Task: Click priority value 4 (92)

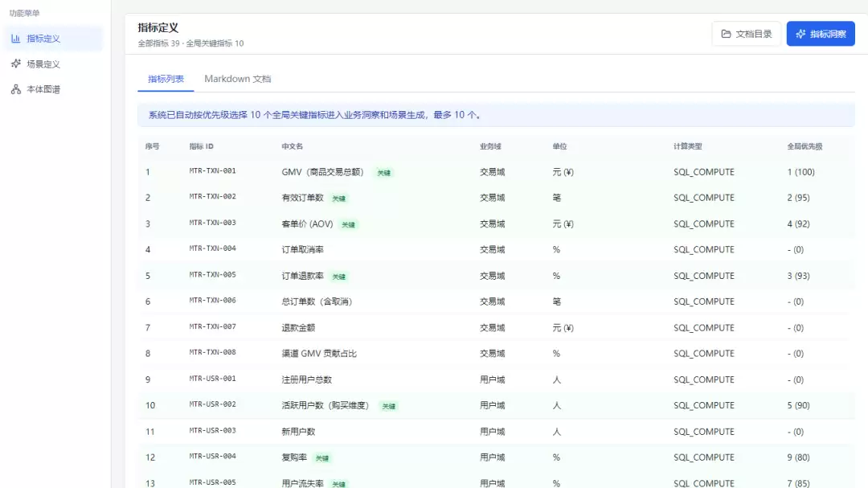Action: 798,223
